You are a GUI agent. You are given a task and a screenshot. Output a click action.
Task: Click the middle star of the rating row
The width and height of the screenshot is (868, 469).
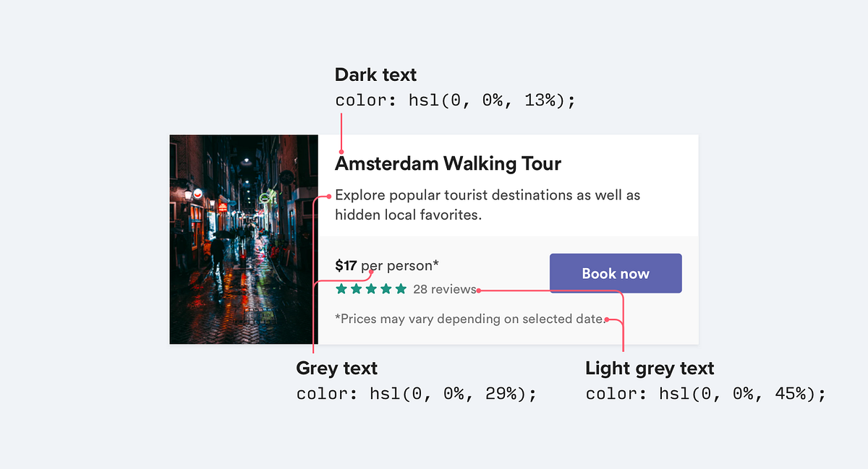370,288
